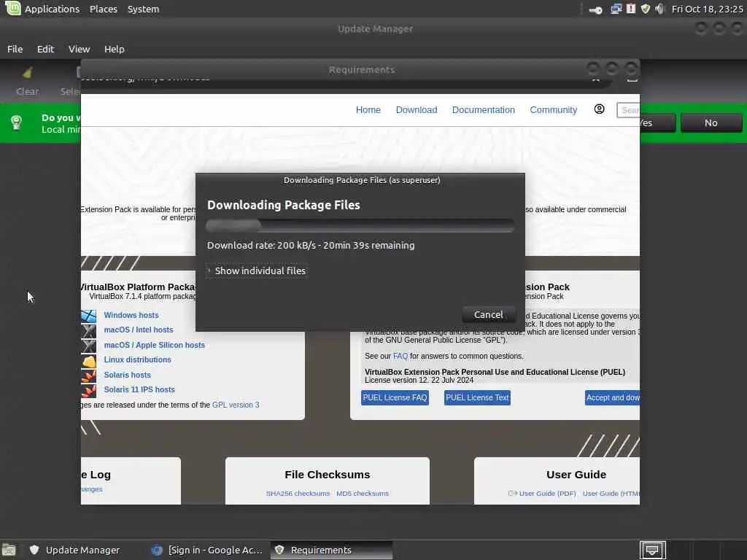Viewport: 747px width, 560px height.
Task: Click the download progress bar
Action: point(360,225)
